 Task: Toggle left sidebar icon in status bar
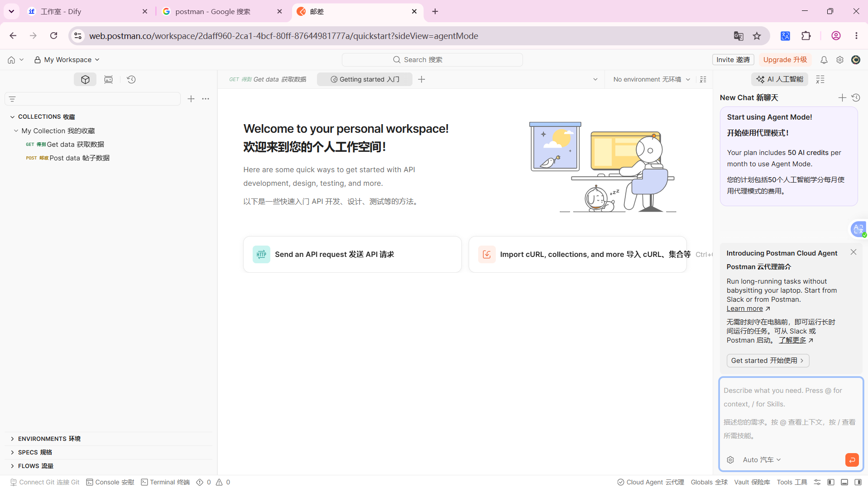click(831, 482)
